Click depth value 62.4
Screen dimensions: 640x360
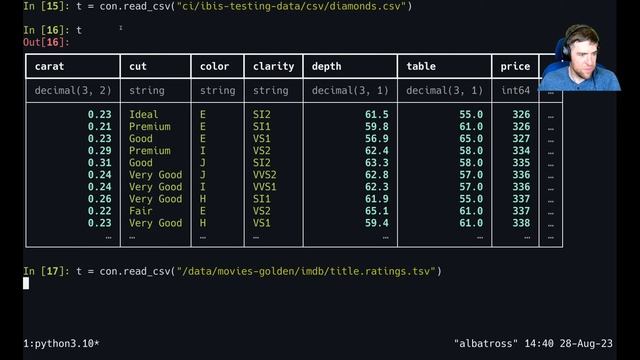377,151
